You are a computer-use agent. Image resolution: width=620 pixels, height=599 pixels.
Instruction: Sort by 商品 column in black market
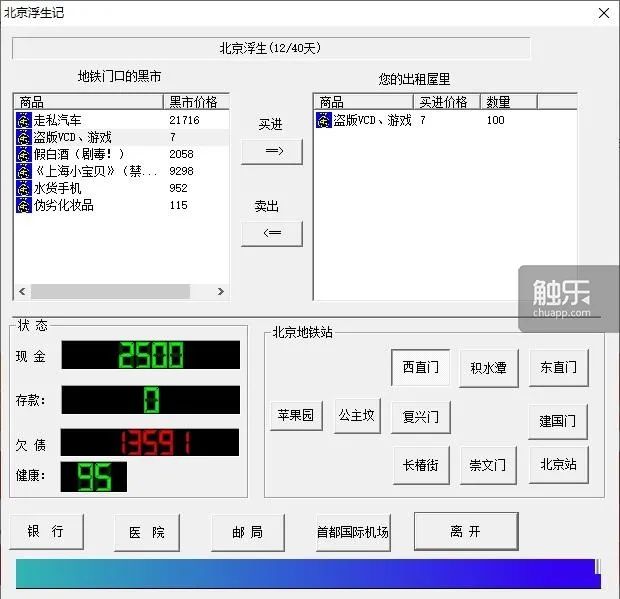[89, 102]
